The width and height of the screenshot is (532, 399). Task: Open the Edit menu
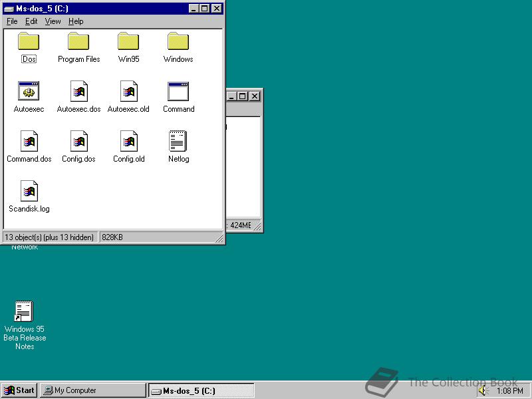tap(31, 21)
